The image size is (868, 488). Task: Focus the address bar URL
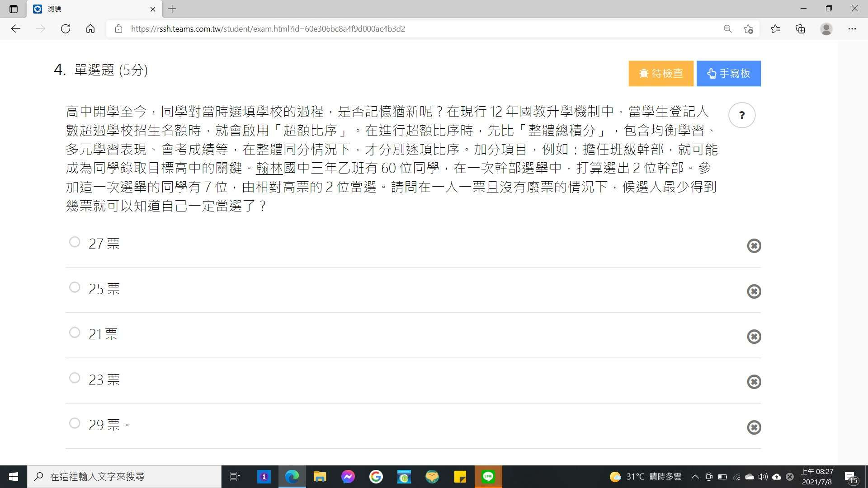(x=268, y=29)
